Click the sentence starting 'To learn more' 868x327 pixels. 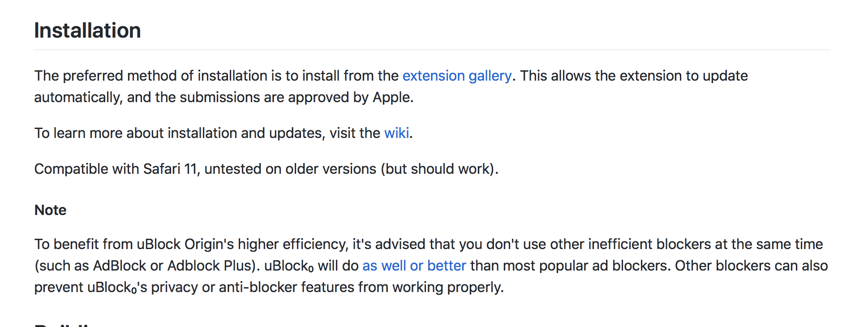[223, 133]
